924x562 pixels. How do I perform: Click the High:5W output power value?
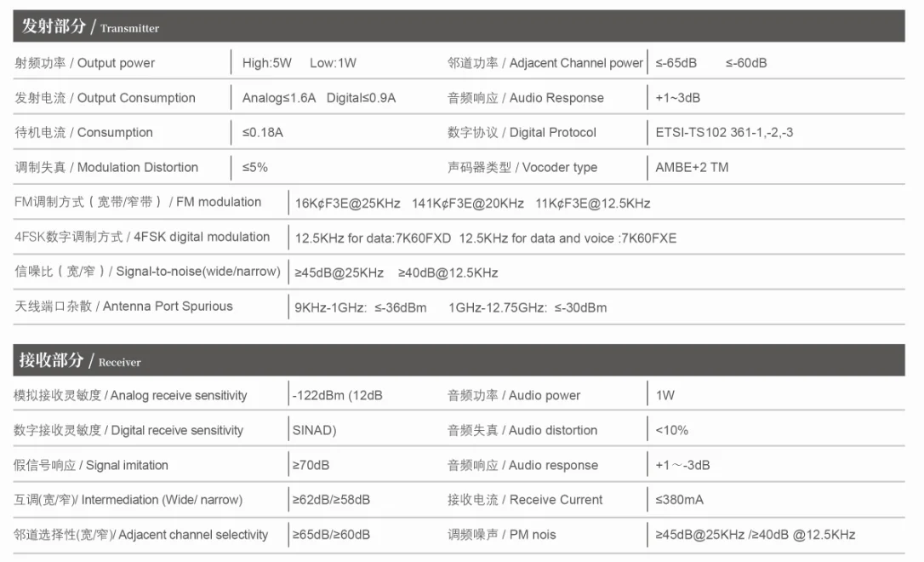point(266,63)
